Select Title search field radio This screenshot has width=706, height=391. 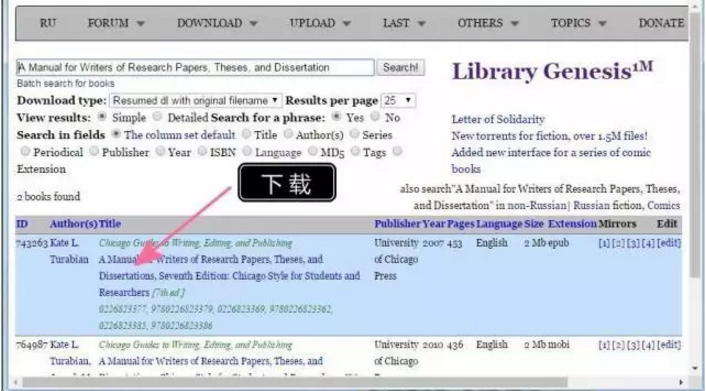tap(246, 134)
